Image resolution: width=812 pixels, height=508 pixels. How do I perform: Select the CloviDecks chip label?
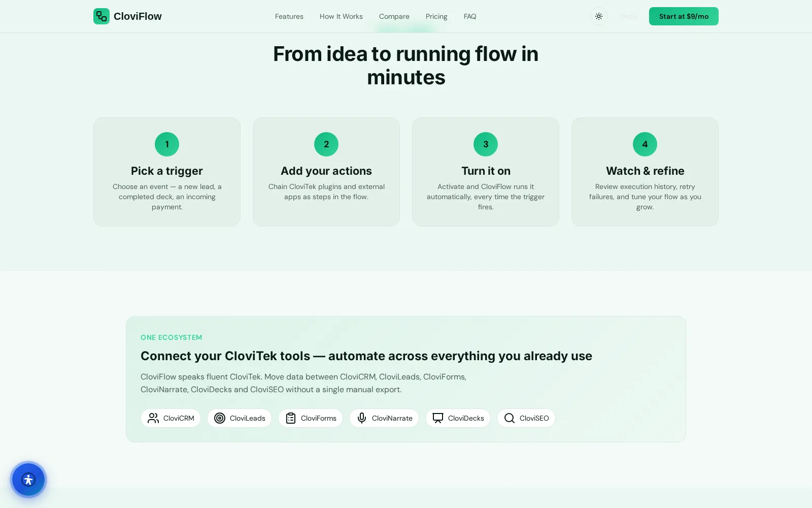tap(466, 418)
